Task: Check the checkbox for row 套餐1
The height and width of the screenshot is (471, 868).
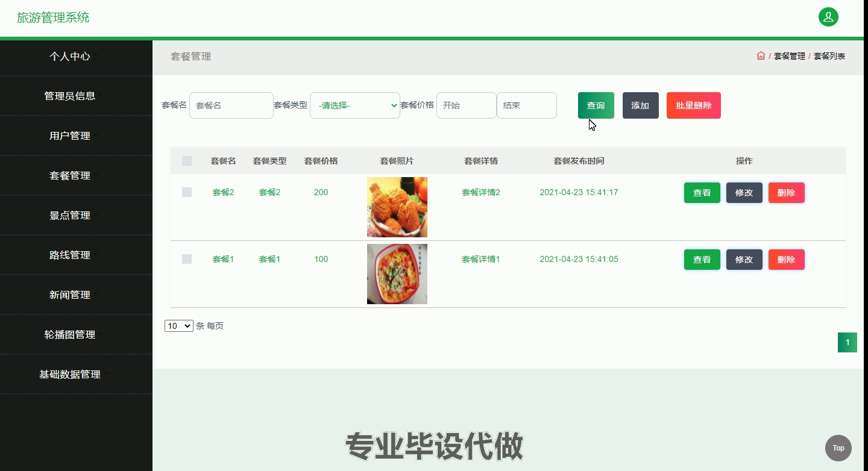Action: click(x=187, y=259)
